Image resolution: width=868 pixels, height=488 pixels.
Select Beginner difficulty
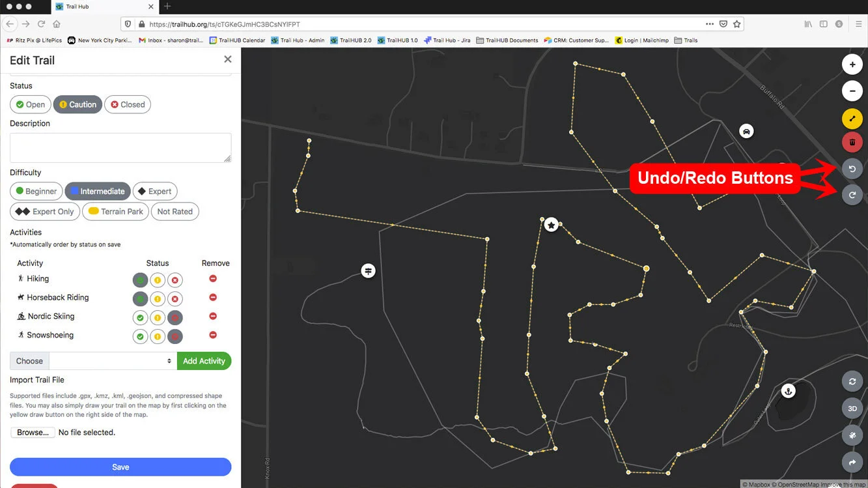coord(36,191)
